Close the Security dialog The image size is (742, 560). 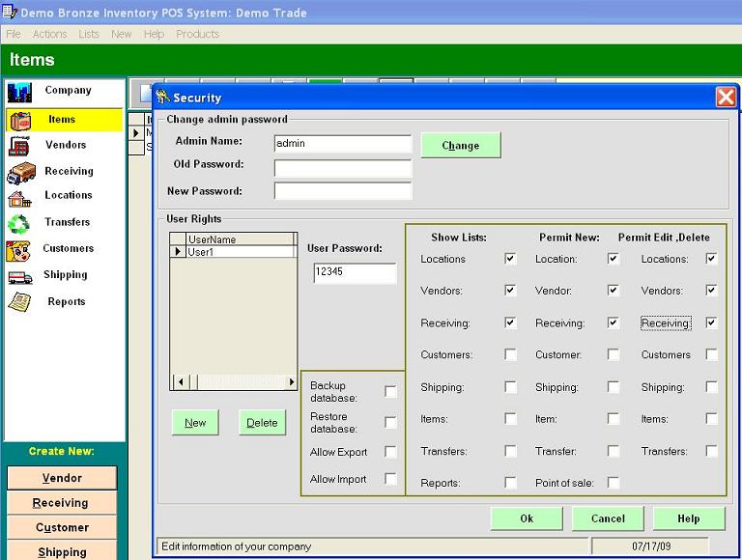pos(726,98)
